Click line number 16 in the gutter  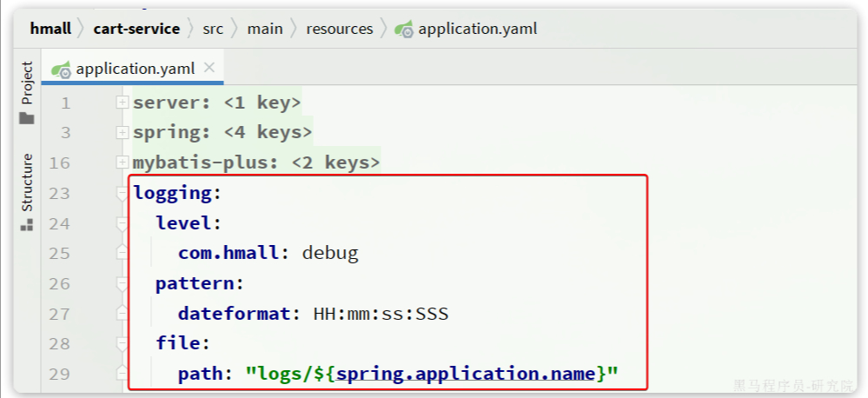pos(60,163)
